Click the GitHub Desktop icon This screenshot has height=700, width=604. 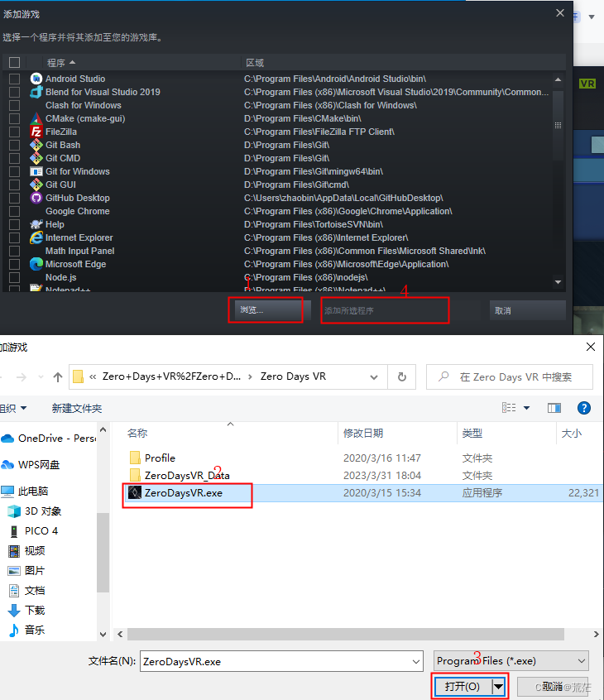[x=36, y=198]
